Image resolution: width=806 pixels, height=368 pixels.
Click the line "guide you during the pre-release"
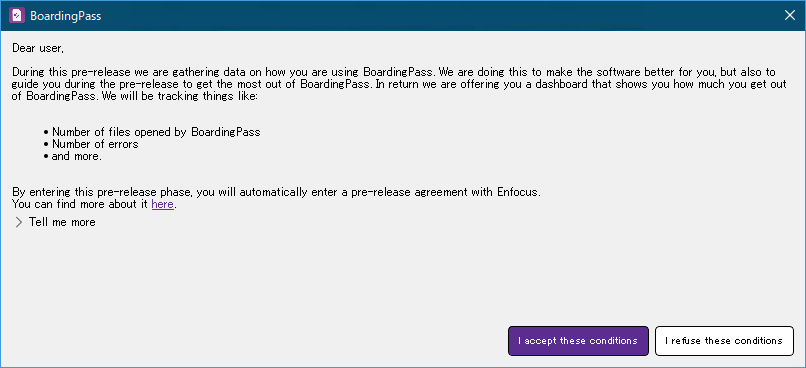(x=399, y=84)
